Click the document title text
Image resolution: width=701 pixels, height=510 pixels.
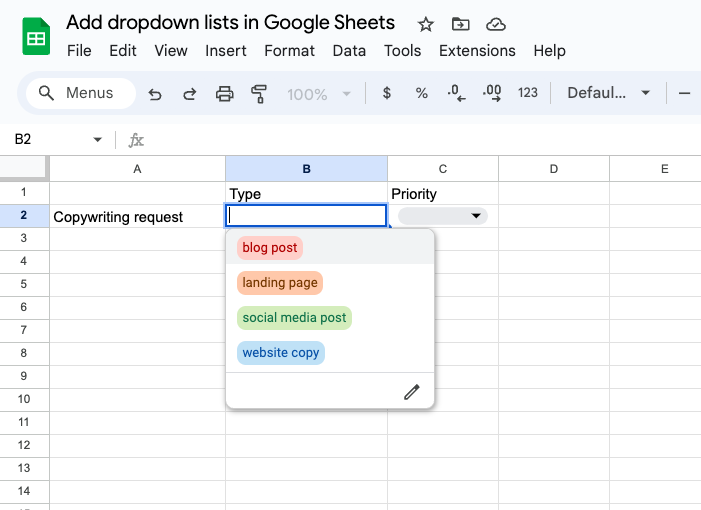(x=230, y=22)
